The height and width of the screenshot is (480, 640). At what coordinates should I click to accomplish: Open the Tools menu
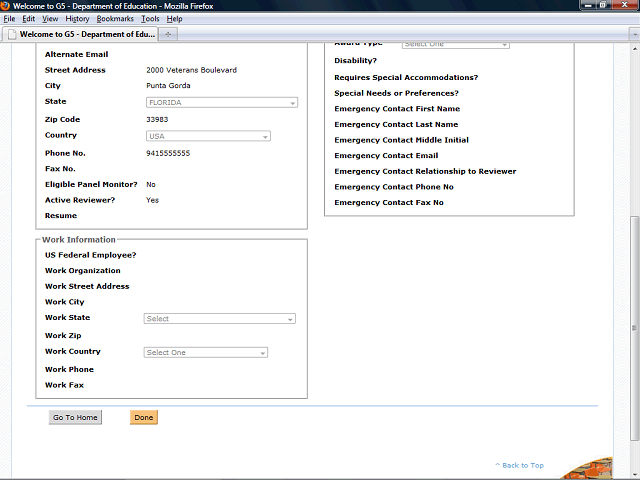coord(150,19)
